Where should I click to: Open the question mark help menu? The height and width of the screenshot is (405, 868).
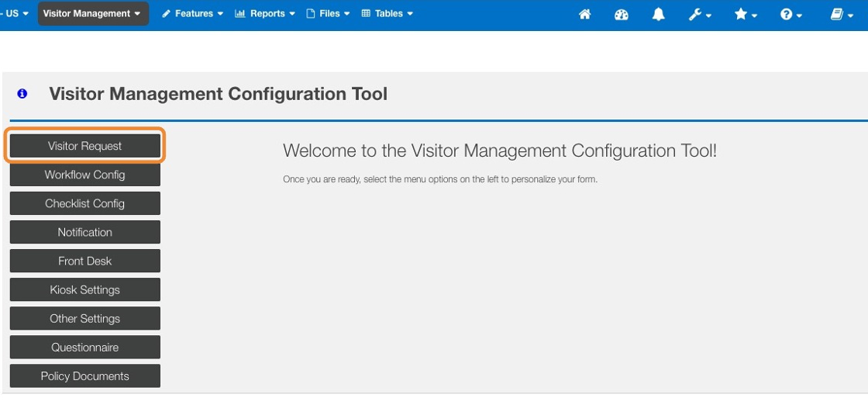coord(790,14)
